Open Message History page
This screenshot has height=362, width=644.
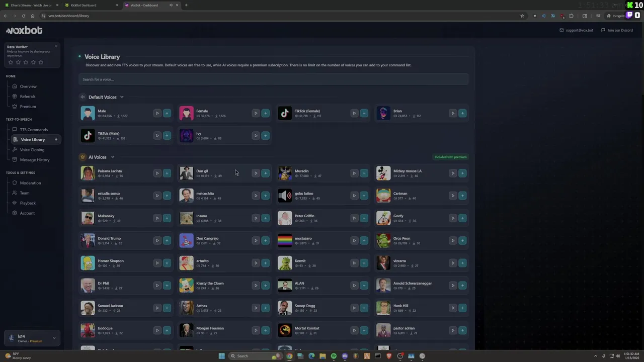point(35,160)
